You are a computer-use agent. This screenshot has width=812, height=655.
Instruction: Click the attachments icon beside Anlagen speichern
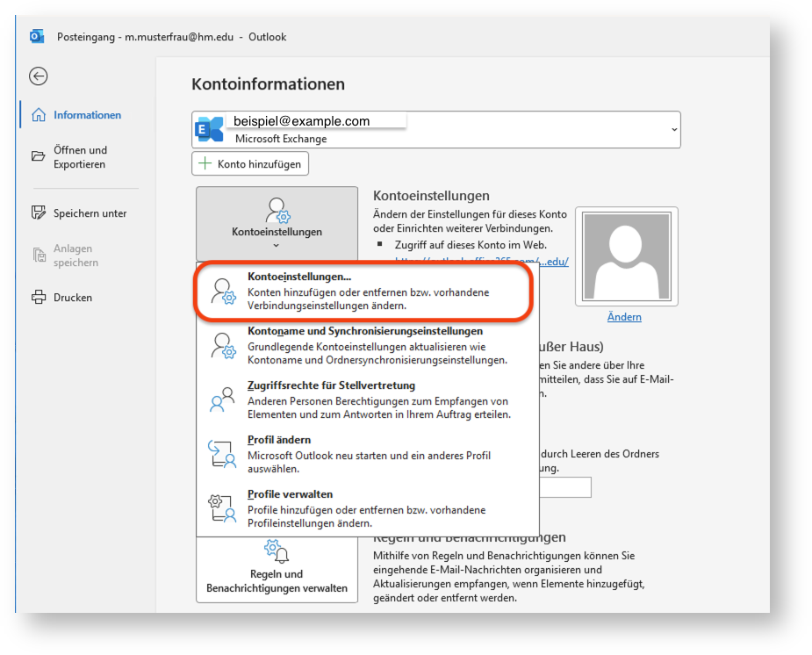[x=39, y=255]
